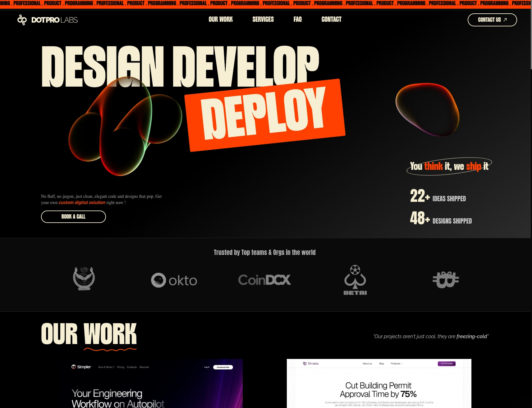Click Join the waitlist in Revama preview
Screen dimensions: 532x408
point(447,364)
